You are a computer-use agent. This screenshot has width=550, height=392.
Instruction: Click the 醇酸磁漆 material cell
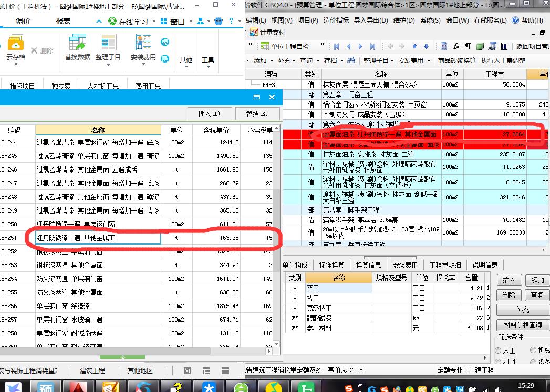tap(338, 318)
